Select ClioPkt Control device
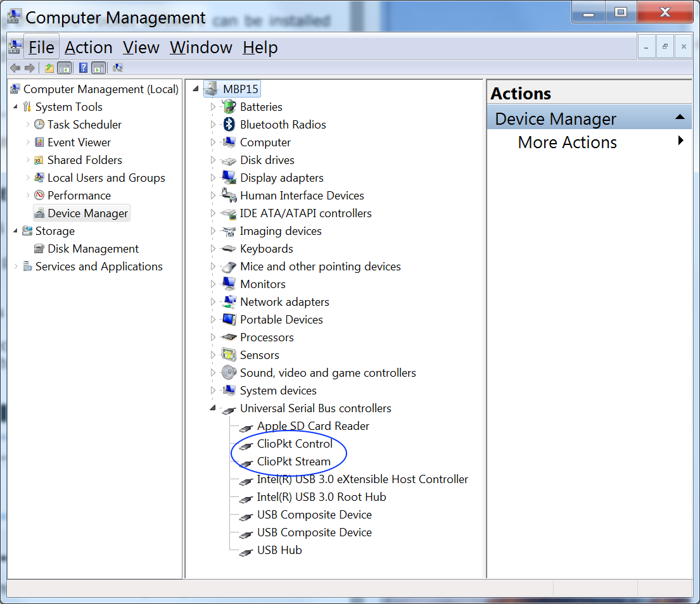Screen dimensions: 700x604 point(295,444)
